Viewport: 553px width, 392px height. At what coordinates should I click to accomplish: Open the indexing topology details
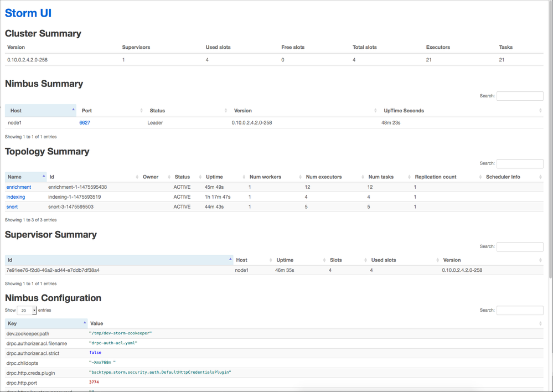(x=15, y=197)
